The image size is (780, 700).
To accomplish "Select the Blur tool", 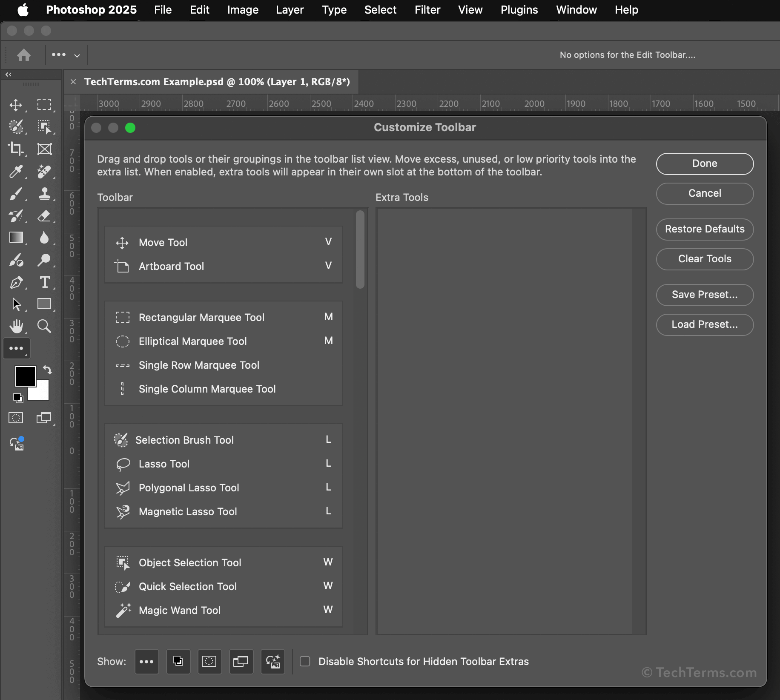I will click(44, 238).
